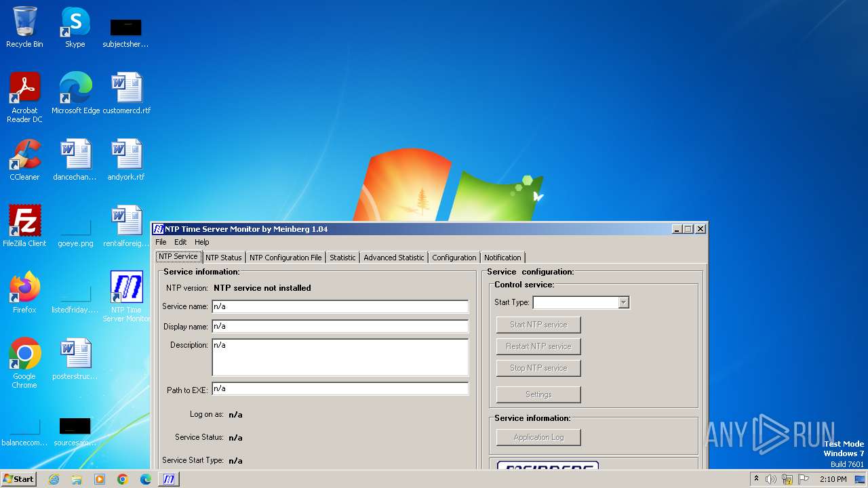Viewport: 868px width, 488px height.
Task: Click the volume icon in system tray
Action: (x=771, y=479)
